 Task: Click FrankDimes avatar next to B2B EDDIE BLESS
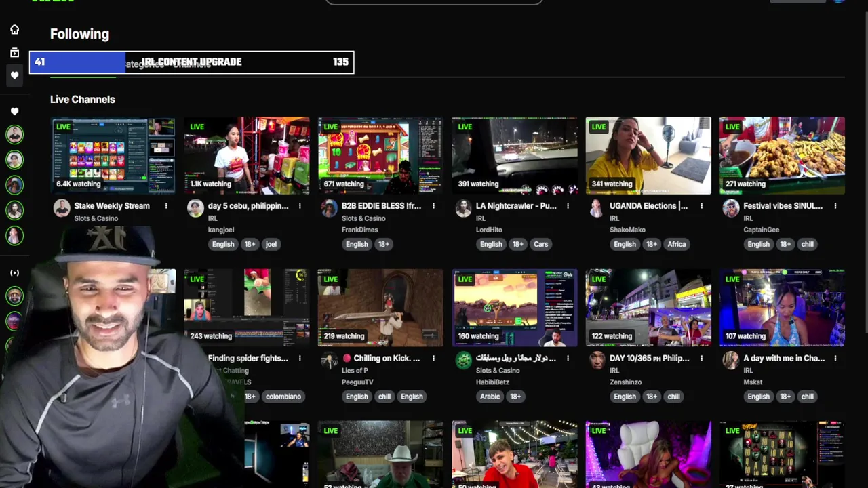[x=329, y=208]
